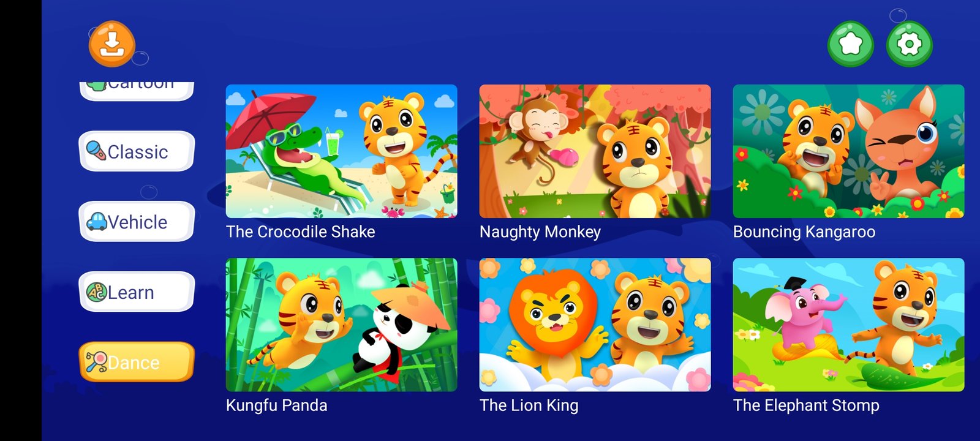Open settings via the green gear button

[x=910, y=44]
